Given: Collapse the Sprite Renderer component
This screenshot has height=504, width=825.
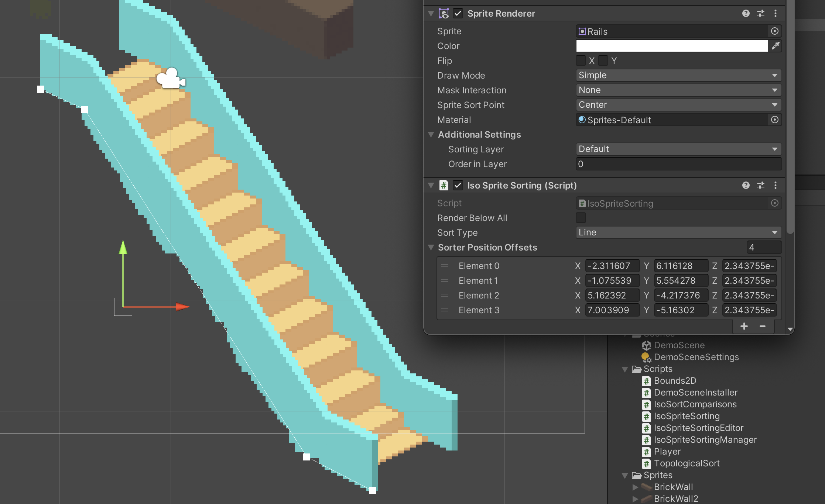Looking at the screenshot, I should point(431,14).
